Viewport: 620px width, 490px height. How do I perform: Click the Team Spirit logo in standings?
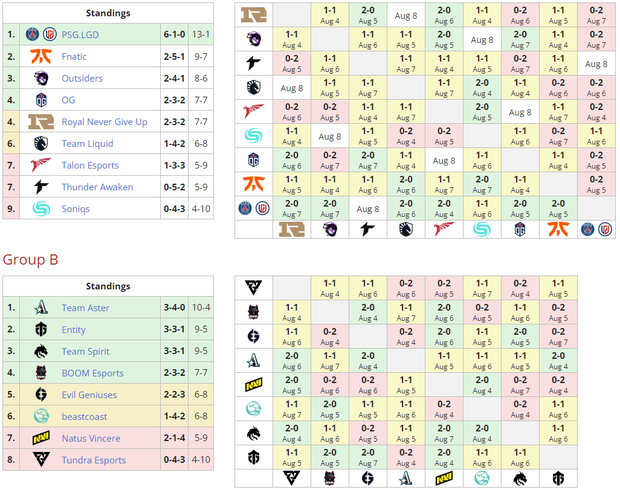click(x=41, y=351)
